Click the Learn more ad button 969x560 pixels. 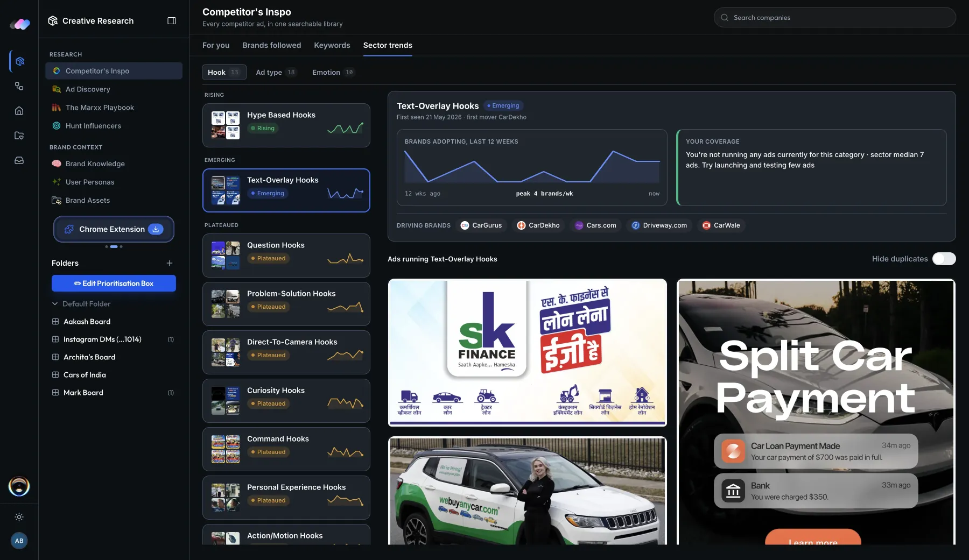813,537
